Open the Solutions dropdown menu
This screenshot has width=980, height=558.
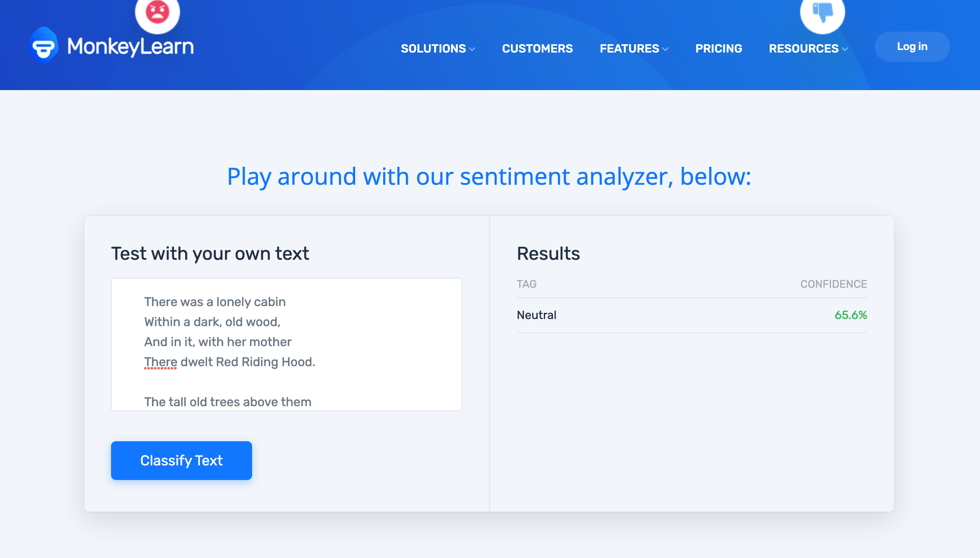pyautogui.click(x=438, y=48)
